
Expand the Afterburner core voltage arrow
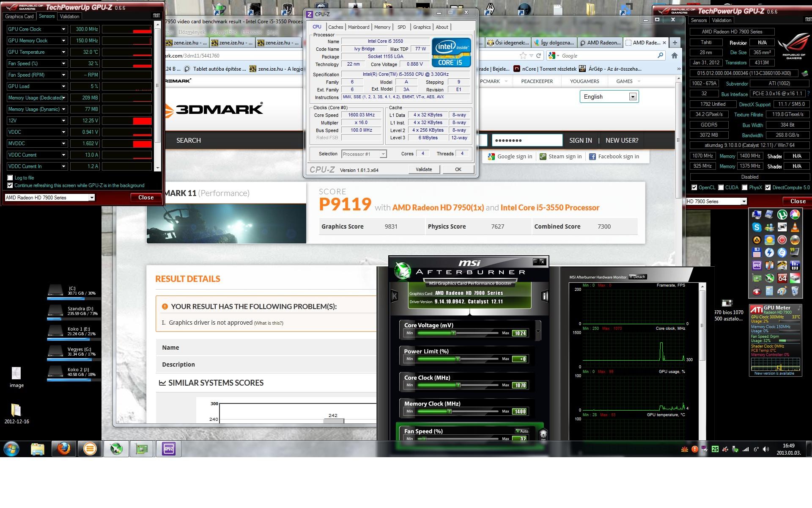[538, 331]
